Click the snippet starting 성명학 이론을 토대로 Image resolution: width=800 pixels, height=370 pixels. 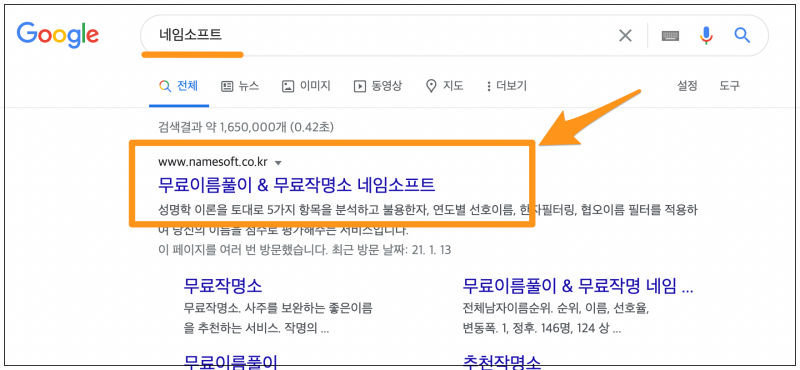coord(428,220)
